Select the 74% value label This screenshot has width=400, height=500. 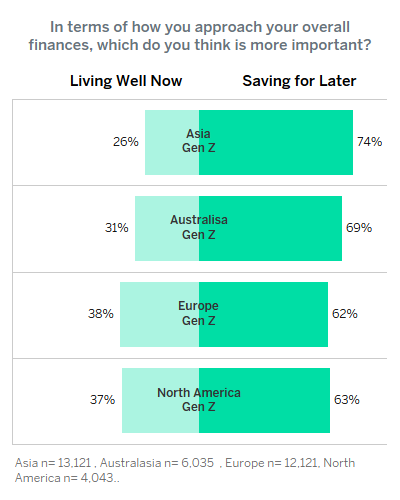pyautogui.click(x=369, y=142)
